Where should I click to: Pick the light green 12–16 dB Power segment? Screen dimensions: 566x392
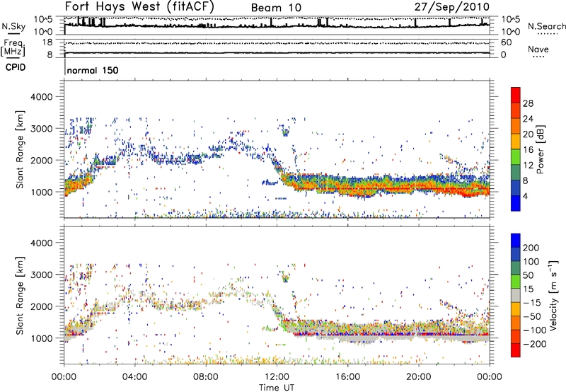click(x=516, y=156)
